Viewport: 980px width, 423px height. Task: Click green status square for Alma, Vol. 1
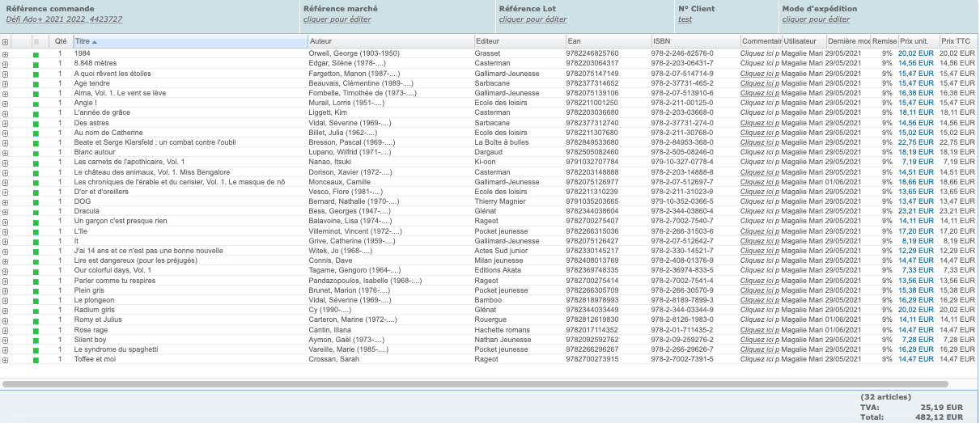pyautogui.click(x=36, y=93)
